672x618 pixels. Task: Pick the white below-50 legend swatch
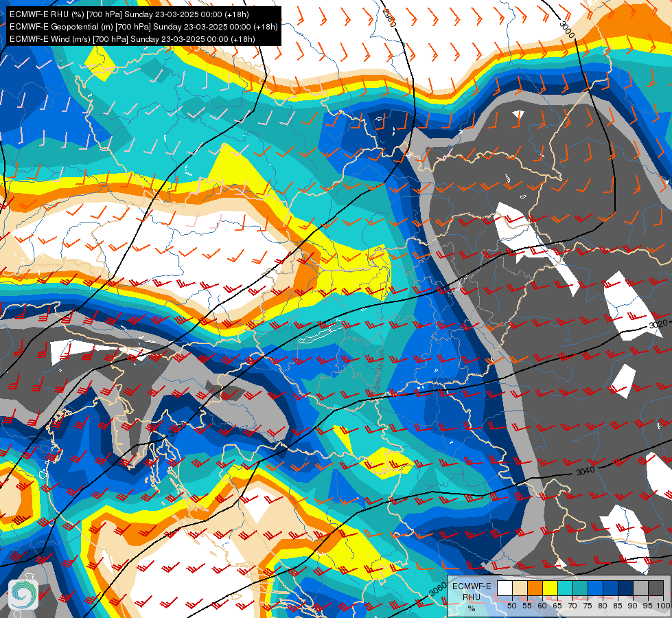[x=505, y=588]
